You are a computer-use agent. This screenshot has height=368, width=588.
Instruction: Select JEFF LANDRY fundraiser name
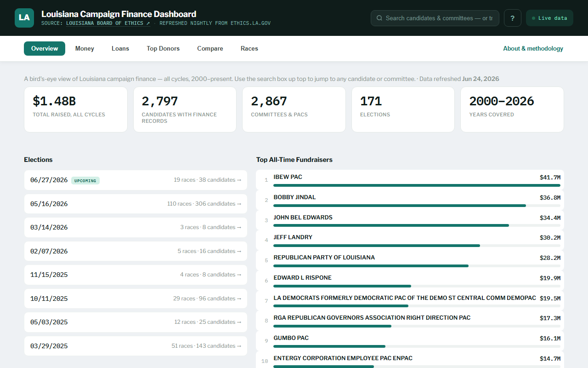[293, 237]
